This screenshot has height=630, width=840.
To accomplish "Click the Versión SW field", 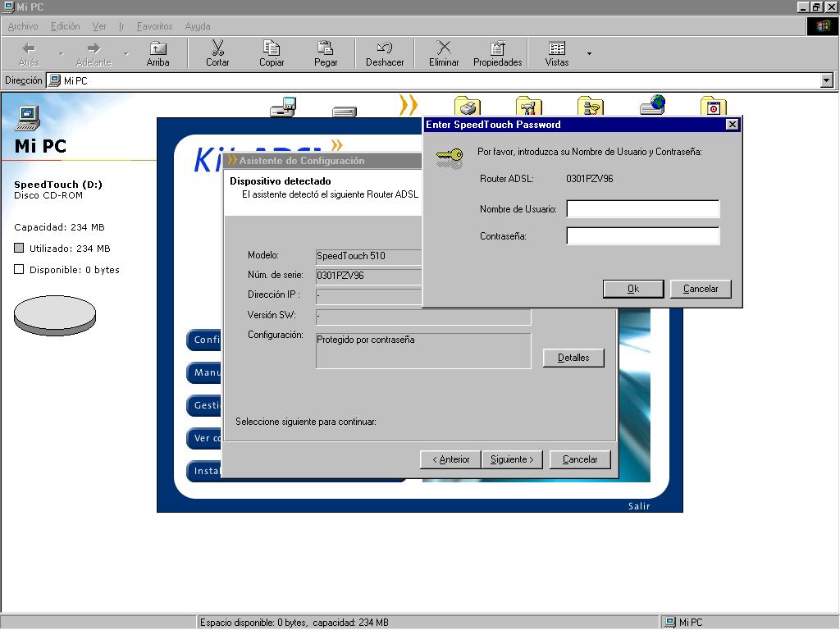I will click(x=423, y=317).
